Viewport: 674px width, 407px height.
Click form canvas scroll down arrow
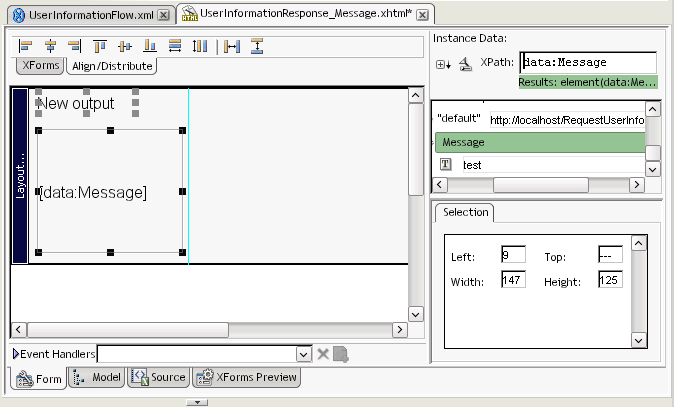pos(416,314)
